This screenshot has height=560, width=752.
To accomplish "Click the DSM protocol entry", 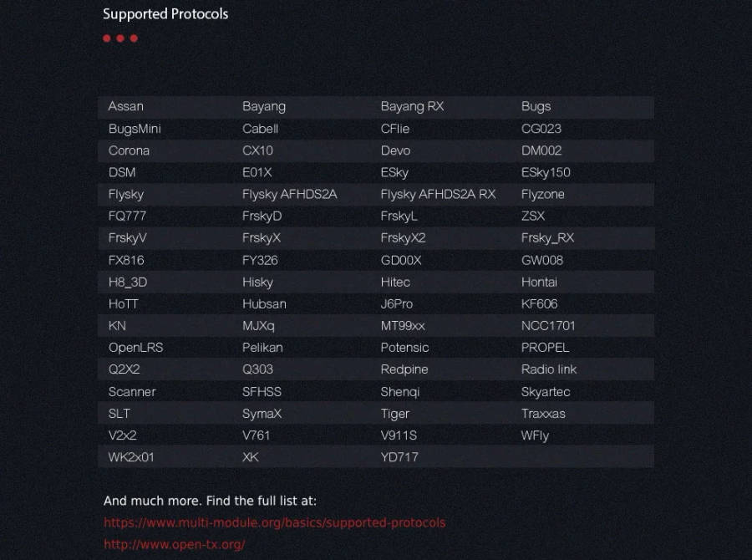I will [x=122, y=172].
